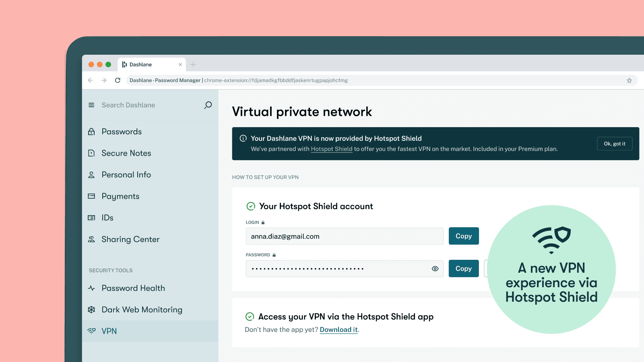View Dark Web Monitoring
This screenshot has width=644, height=362.
(x=142, y=310)
